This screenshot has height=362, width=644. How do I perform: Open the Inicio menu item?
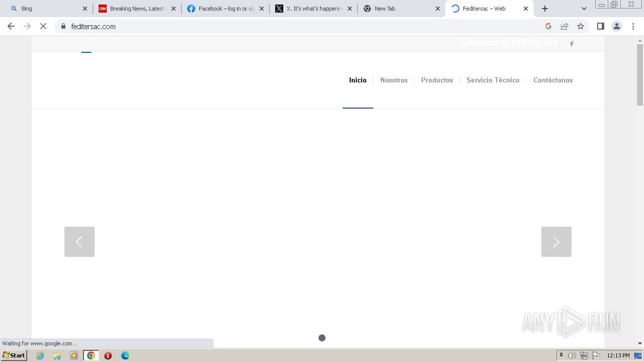click(x=358, y=80)
